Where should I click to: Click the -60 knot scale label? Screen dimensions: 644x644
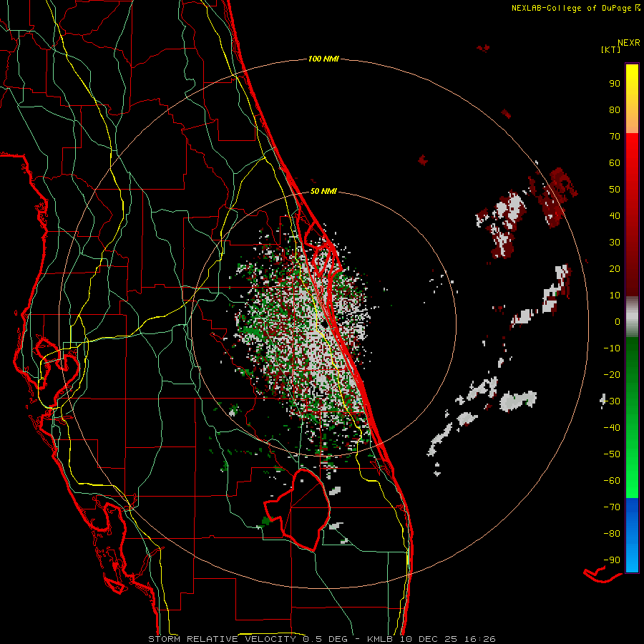click(612, 481)
